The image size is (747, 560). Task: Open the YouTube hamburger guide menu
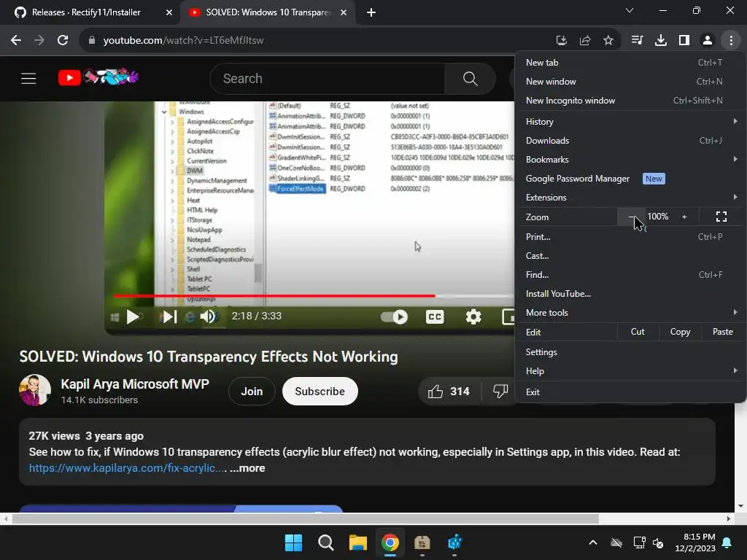[28, 79]
